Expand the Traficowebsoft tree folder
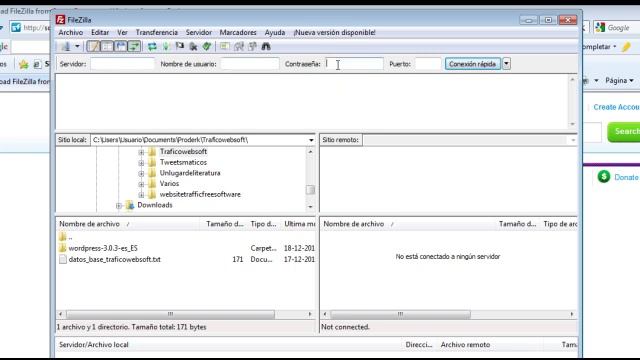 pos(141,152)
